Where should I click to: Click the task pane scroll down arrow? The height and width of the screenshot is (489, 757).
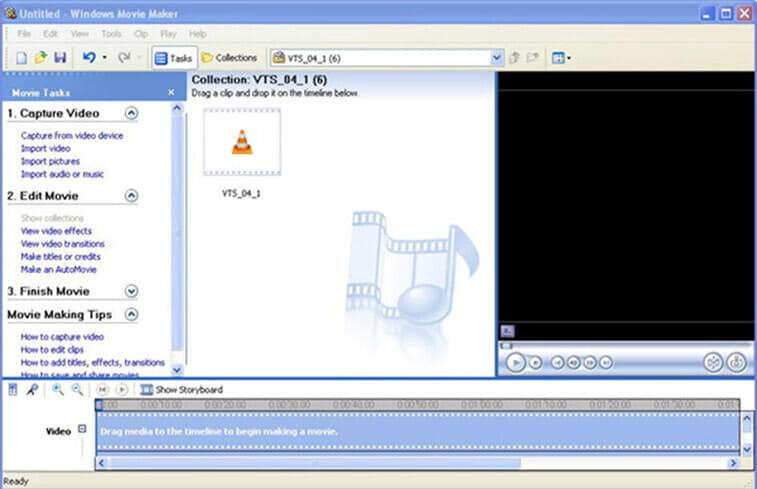pos(177,370)
